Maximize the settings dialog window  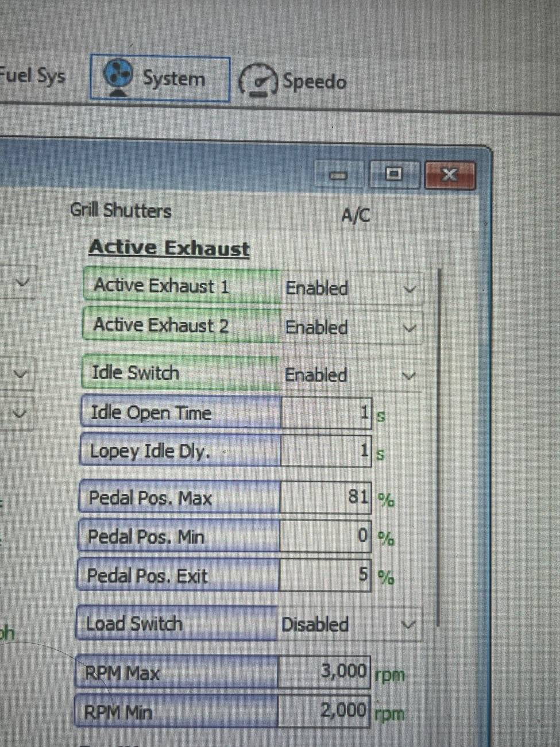(x=393, y=174)
